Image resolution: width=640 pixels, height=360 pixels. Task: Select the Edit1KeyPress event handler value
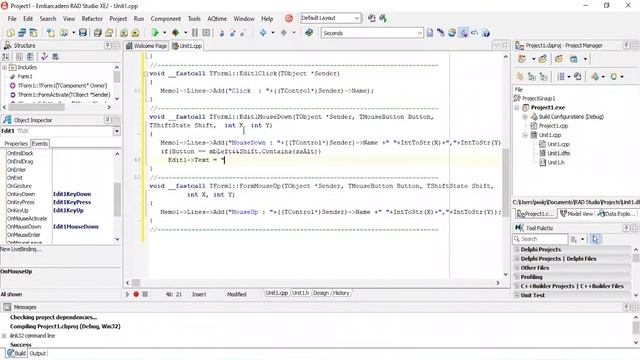click(x=72, y=202)
